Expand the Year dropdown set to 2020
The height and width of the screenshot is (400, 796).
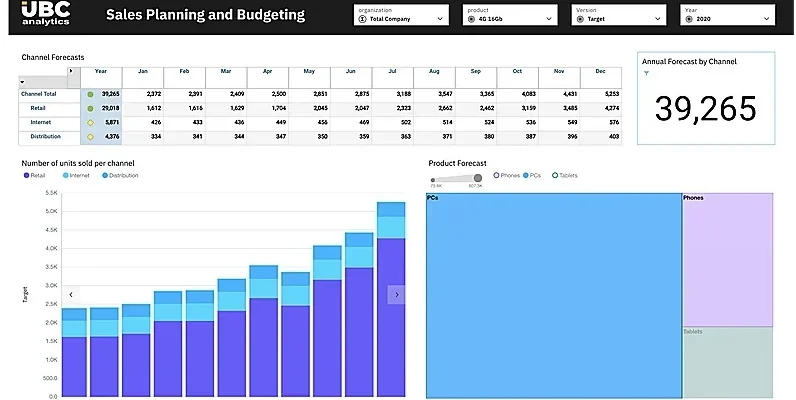[728, 19]
